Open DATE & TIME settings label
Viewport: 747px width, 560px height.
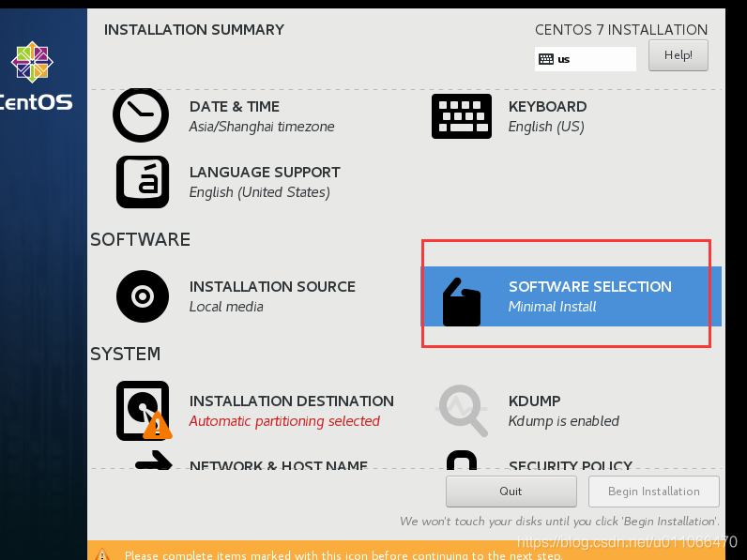[x=235, y=107]
